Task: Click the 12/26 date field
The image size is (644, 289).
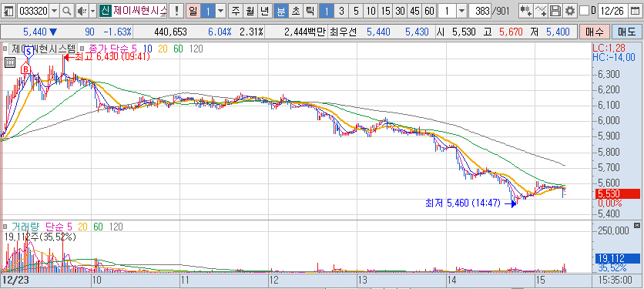Action: click(x=614, y=11)
